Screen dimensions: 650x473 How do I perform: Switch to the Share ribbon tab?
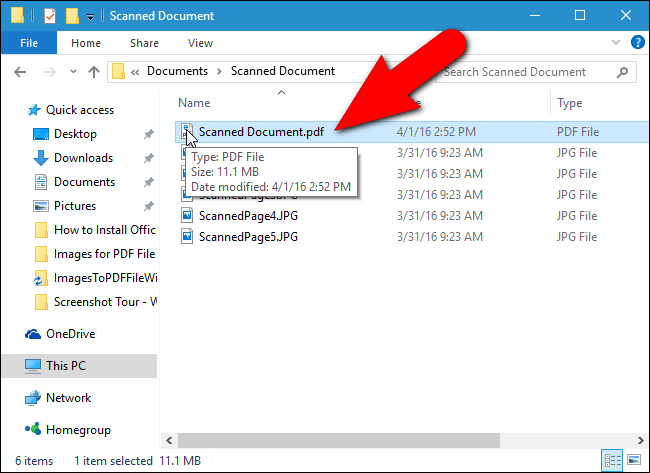(144, 43)
